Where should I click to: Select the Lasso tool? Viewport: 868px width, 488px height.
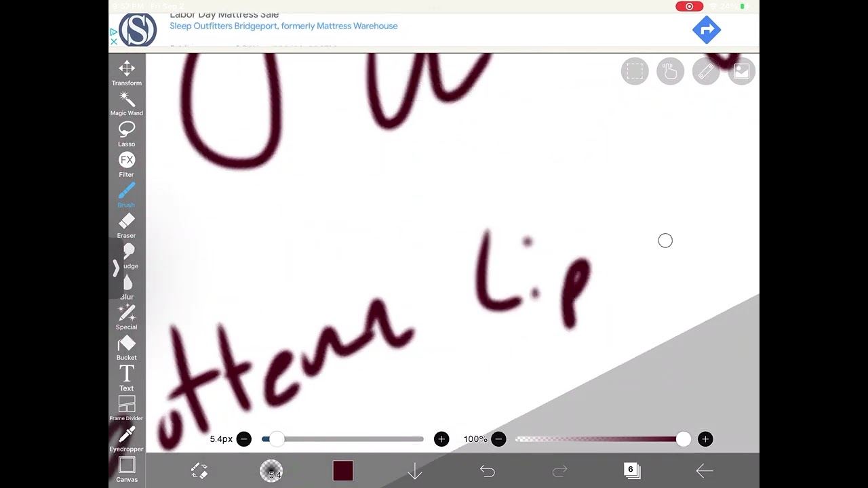(127, 134)
